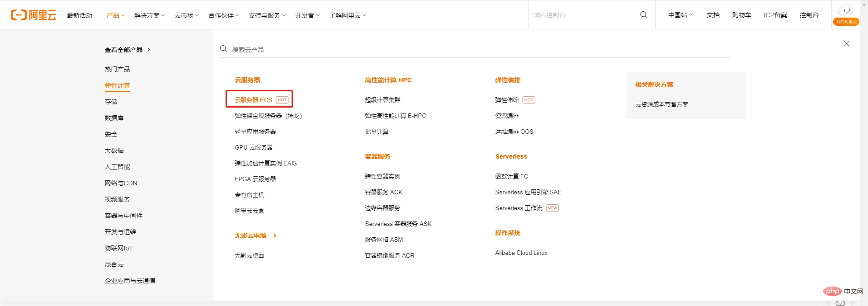Select 企业应用与云通信 category
This screenshot has height=306, width=868.
coord(130,281)
